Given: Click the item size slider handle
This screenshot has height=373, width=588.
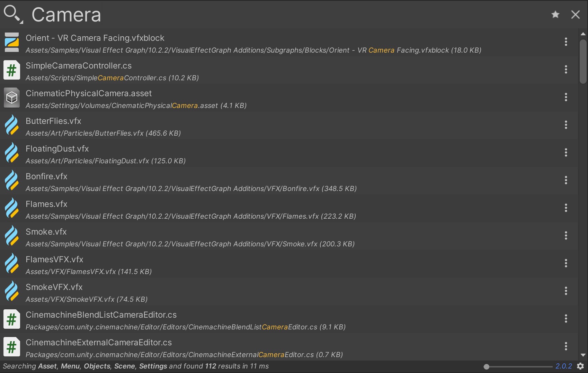Looking at the screenshot, I should [x=487, y=366].
